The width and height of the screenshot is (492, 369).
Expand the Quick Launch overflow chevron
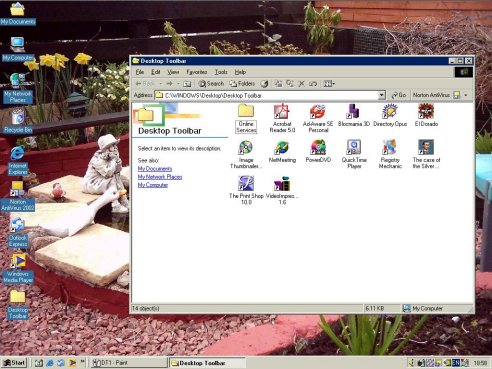(x=83, y=361)
